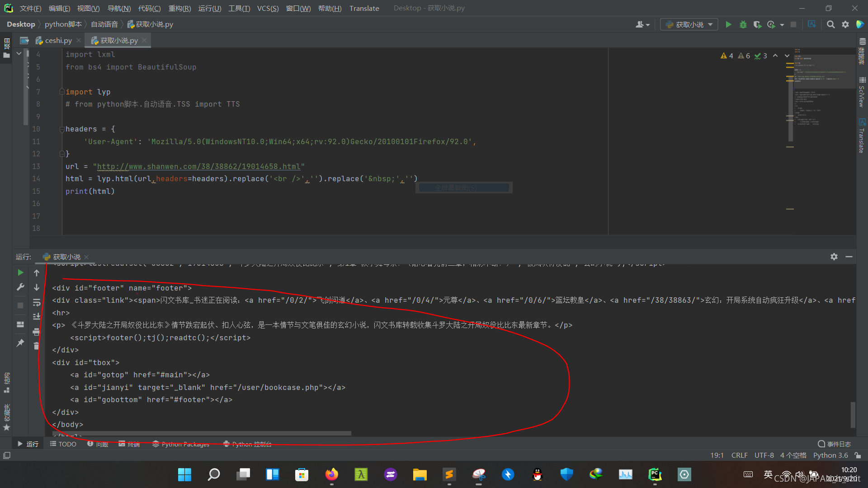Restore layout icon in Run panel

pyautogui.click(x=20, y=324)
